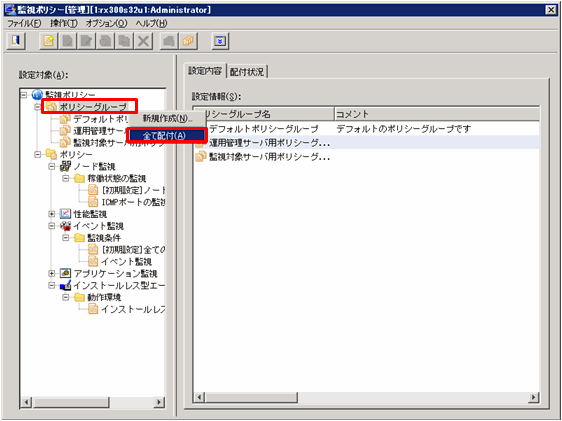The width and height of the screenshot is (562, 421).
Task: Collapse the イベント監視 parent branch
Action: point(52,226)
